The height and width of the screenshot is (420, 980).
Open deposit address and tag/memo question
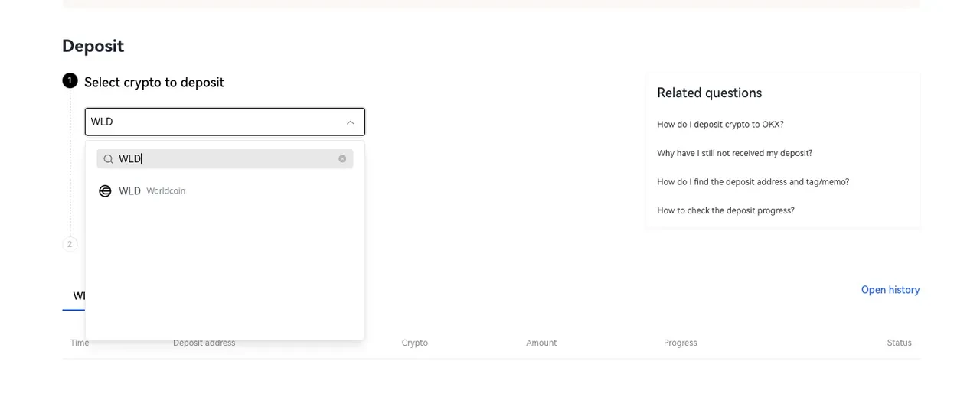coord(753,182)
